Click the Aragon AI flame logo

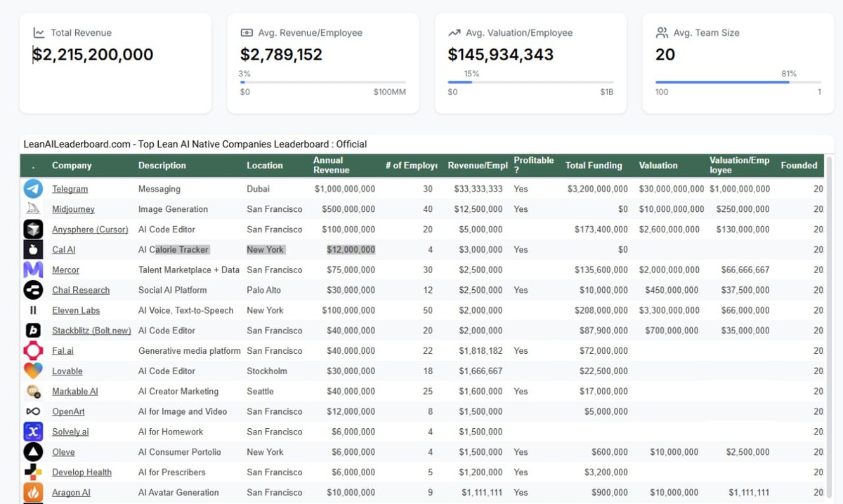coord(33,493)
